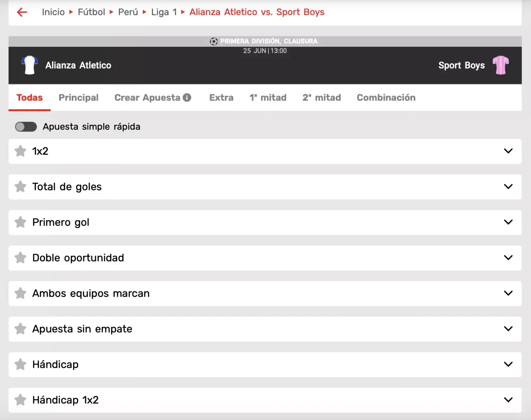Expand Ambos equipos marcan chevron
531x420 pixels.
[x=508, y=293]
